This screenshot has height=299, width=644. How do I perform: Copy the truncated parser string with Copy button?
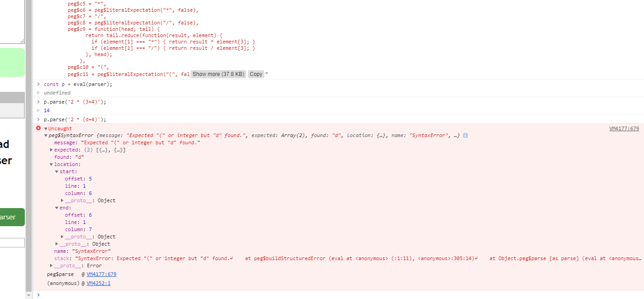click(256, 74)
